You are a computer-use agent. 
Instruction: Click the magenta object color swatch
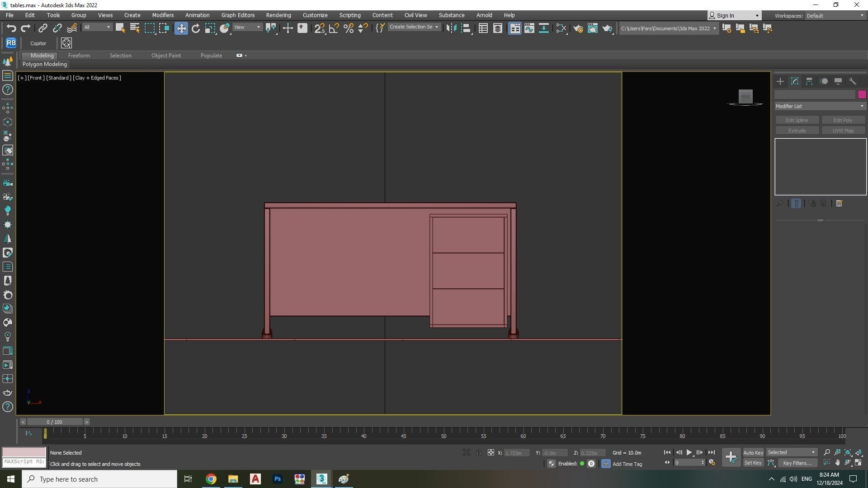[862, 94]
